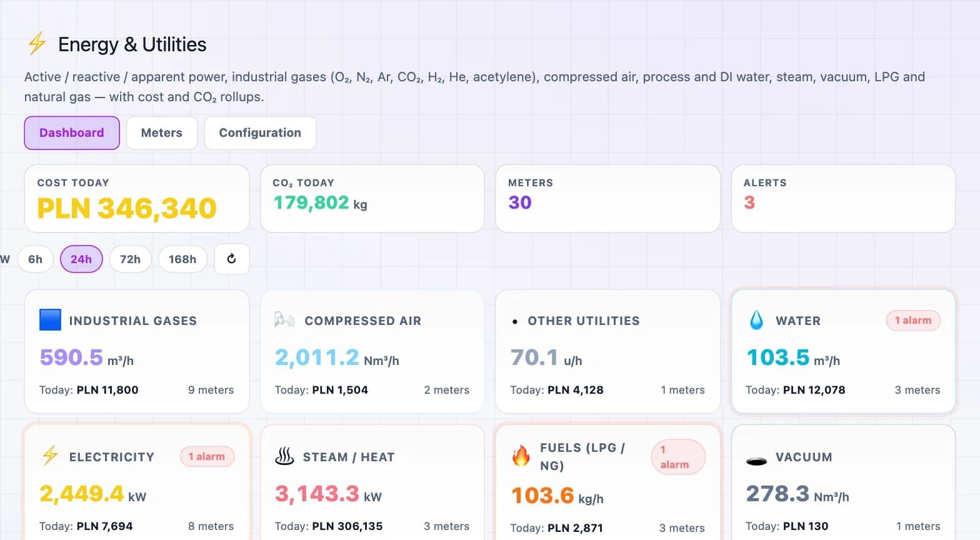This screenshot has width=980, height=540.
Task: Click the Electricity card's 1 alarm badge
Action: click(207, 457)
